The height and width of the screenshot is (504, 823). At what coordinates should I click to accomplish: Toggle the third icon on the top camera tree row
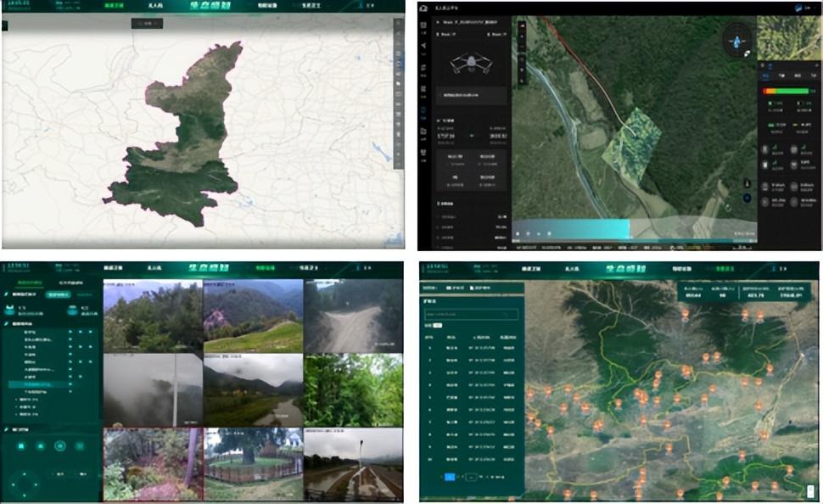point(90,332)
